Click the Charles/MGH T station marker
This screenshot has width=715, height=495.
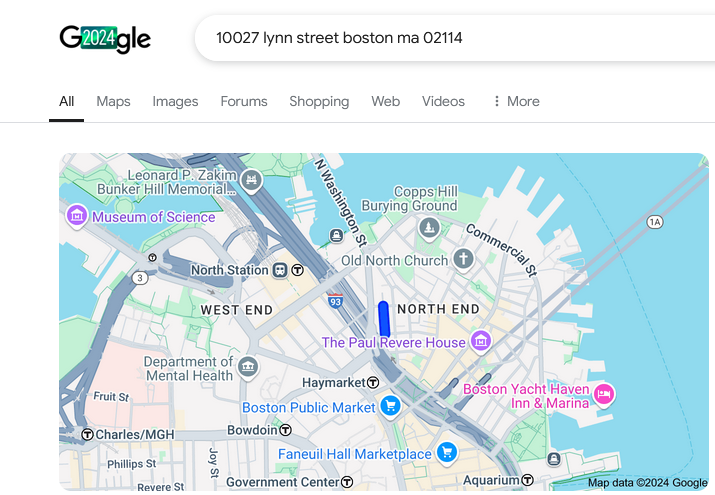(x=87, y=434)
